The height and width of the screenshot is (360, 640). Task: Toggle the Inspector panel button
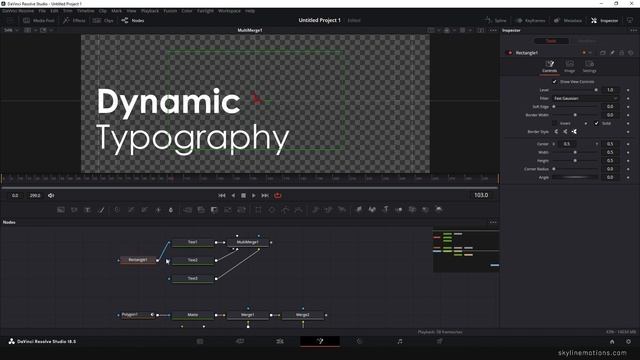pyautogui.click(x=604, y=20)
